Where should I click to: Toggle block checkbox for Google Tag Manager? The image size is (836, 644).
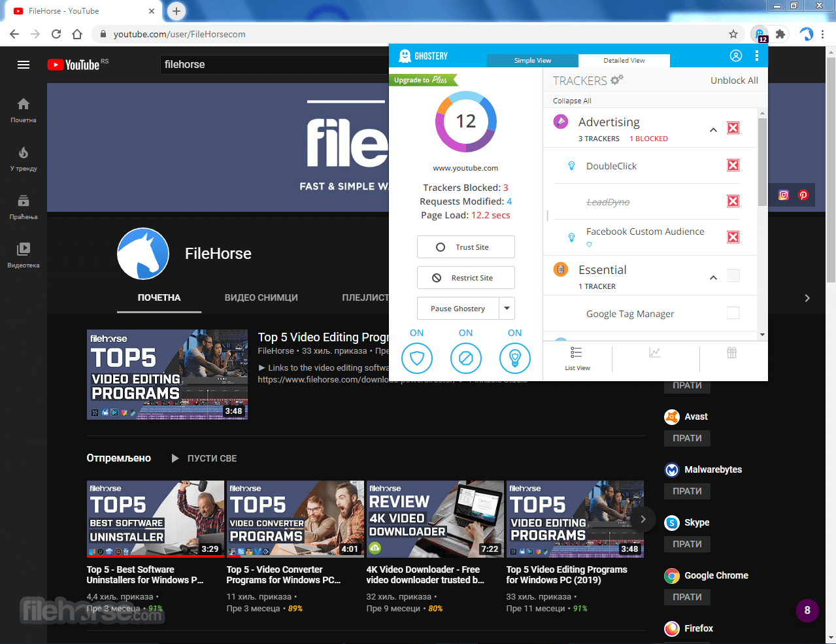733,313
